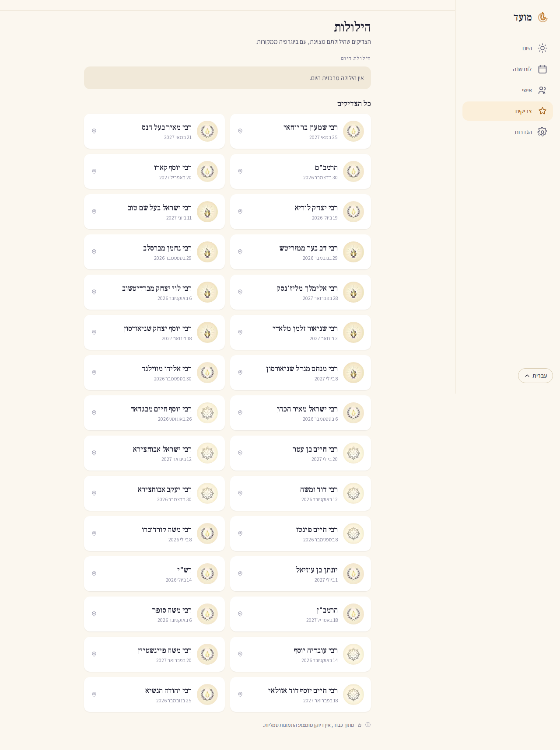The height and width of the screenshot is (750, 560).
Task: Open הגדרות gear icon
Action: [542, 132]
